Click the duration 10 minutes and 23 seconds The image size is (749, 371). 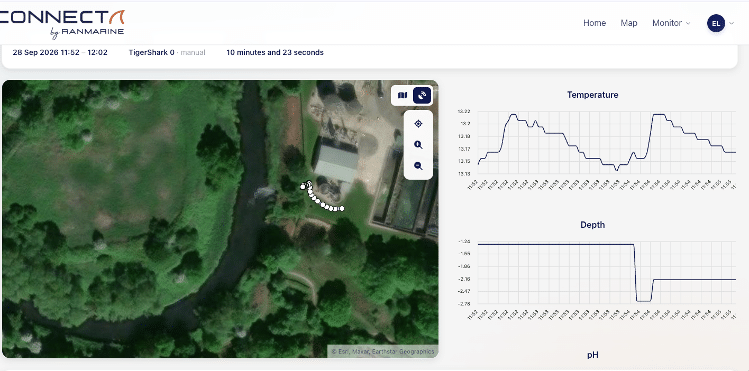275,53
